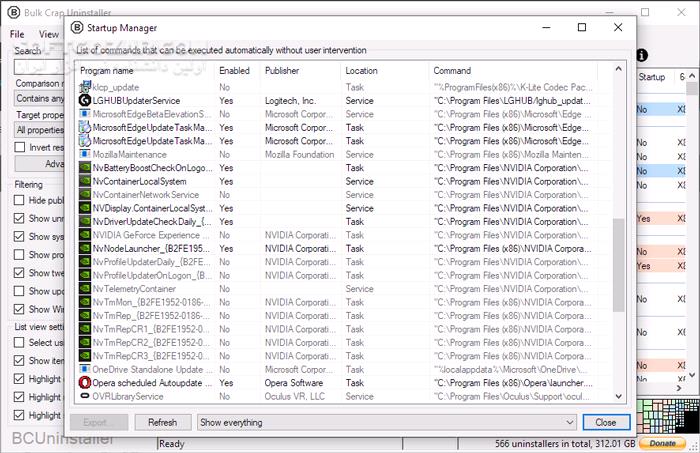Click the NvProfileUpdaterDaily NVIDIA icon
The image size is (700, 453).
click(85, 262)
